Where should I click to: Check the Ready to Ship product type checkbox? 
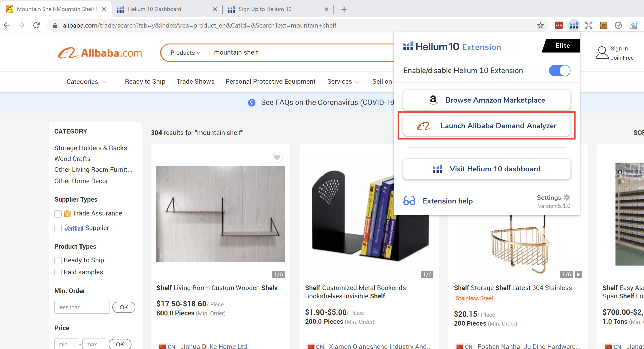tap(58, 260)
